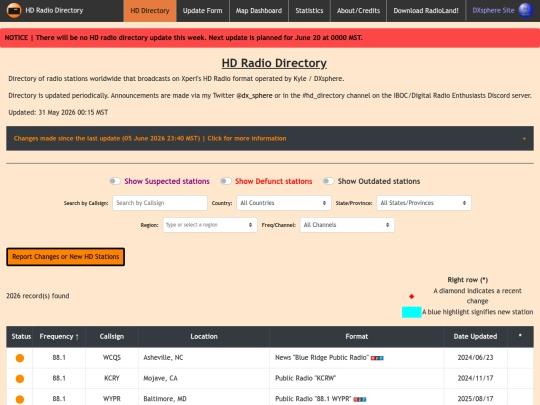Open the HD Directory tab
The image size is (540, 405).
point(150,11)
